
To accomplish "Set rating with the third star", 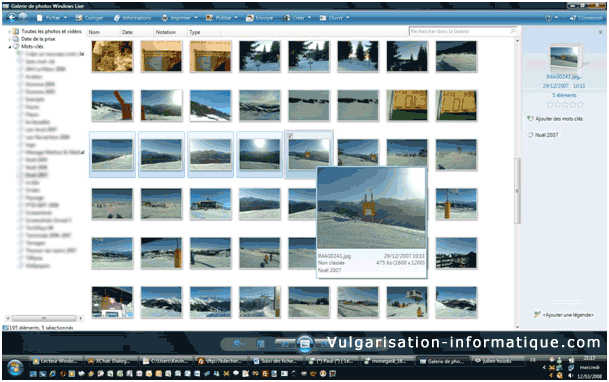I will (565, 104).
